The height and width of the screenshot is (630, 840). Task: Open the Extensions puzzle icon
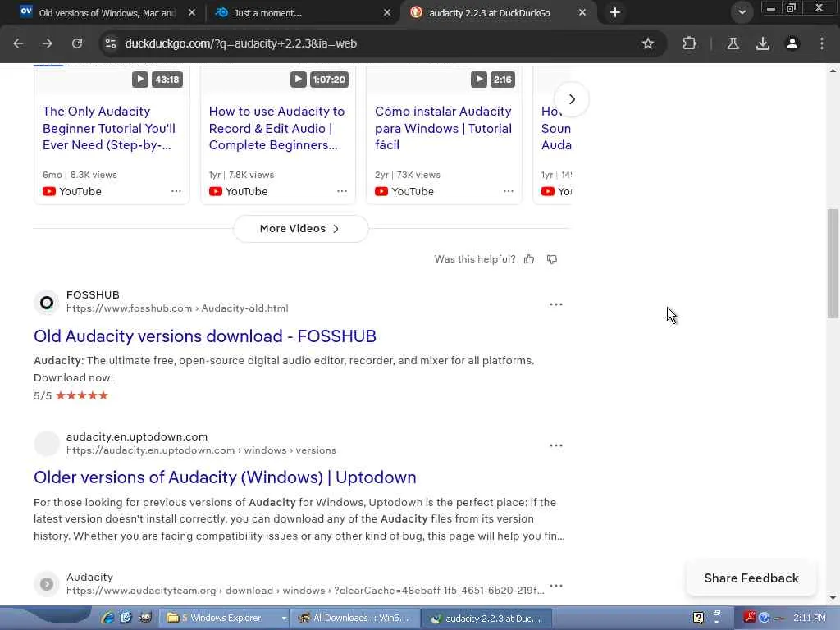(x=689, y=43)
